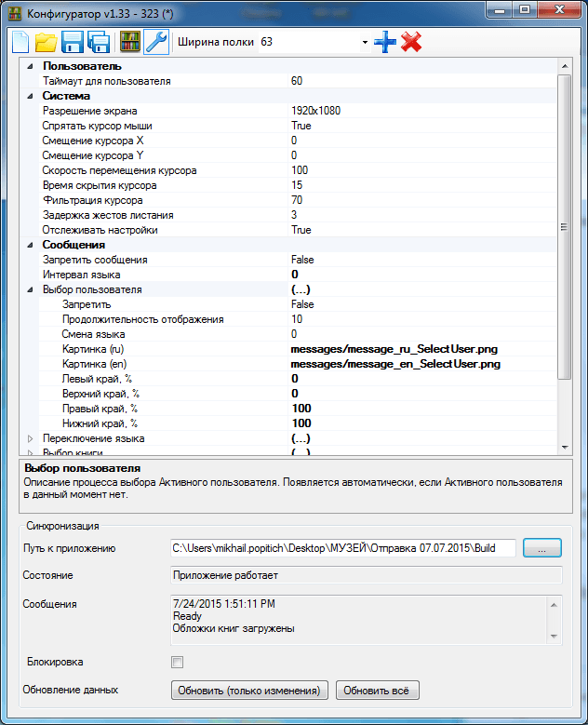This screenshot has width=588, height=725.
Task: Click the property grid scrollbar up arrow
Action: (565, 67)
